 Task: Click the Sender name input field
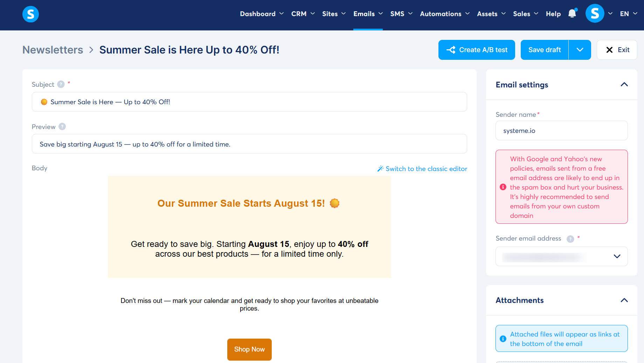561,130
